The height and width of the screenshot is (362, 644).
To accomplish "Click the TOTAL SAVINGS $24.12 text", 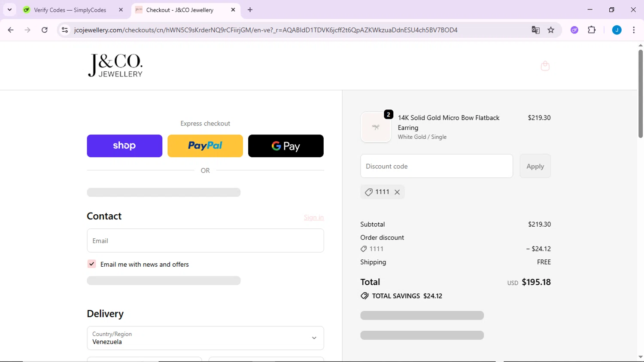I will [x=407, y=296].
